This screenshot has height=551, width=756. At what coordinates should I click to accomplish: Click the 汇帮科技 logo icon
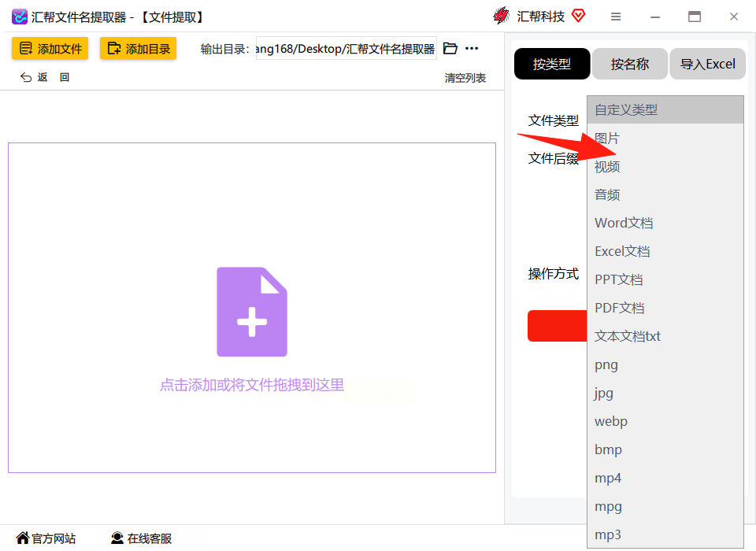502,16
